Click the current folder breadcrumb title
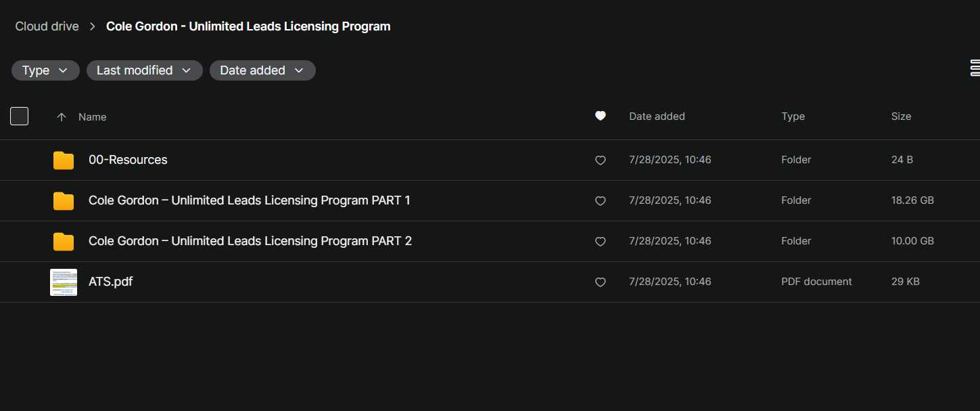 [x=248, y=26]
